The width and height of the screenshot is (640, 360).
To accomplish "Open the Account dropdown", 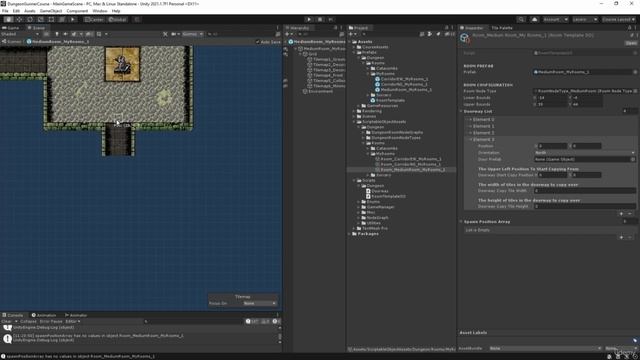I will (x=555, y=19).
